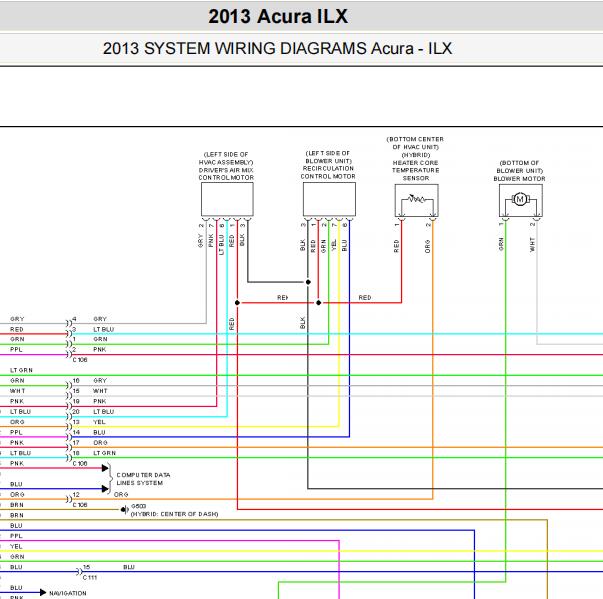Select the black splice dot on BLK wire
The image size is (603, 599).
(x=308, y=282)
